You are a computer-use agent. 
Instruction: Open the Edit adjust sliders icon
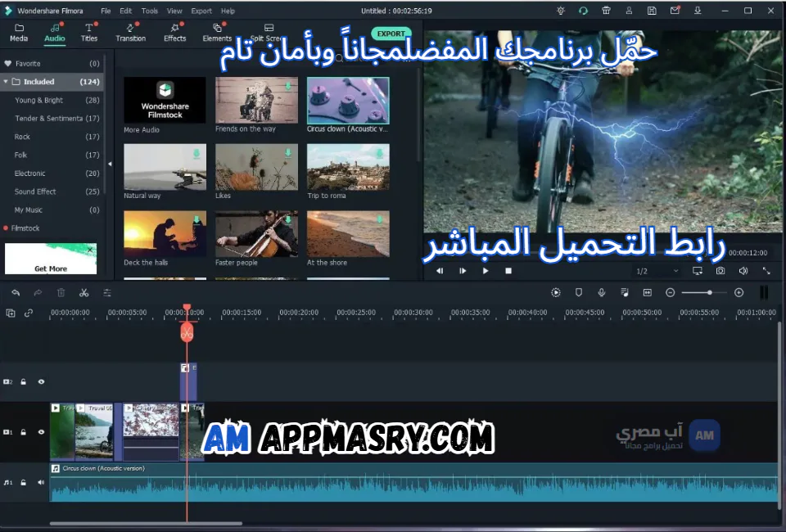click(106, 292)
